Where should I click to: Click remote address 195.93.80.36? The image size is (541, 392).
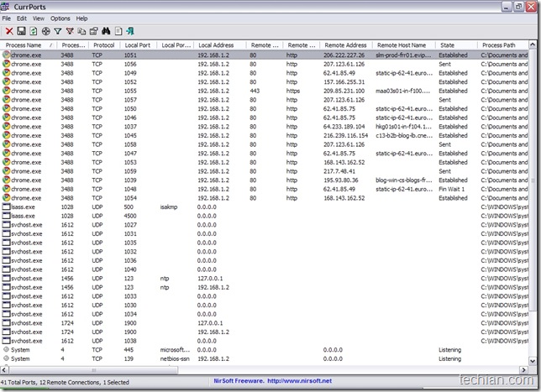[341, 180]
